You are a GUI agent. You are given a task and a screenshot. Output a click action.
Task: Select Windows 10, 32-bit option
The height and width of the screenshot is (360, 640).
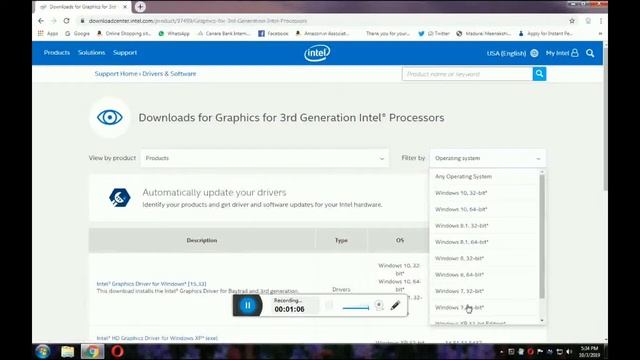click(x=484, y=193)
